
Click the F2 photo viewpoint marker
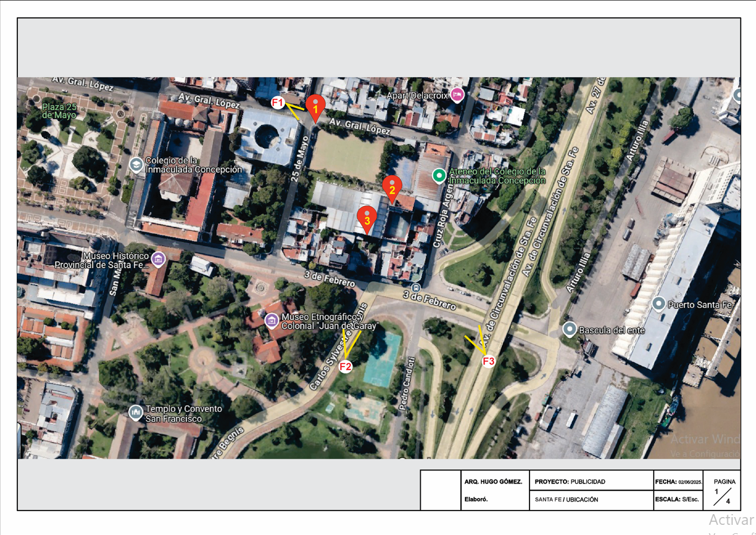[345, 367]
